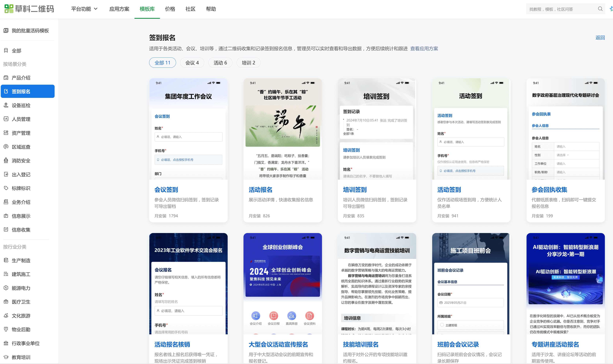Image resolution: width=613 pixels, height=364 pixels.
Task: Open 资产管理 from the sidebar
Action: click(21, 133)
